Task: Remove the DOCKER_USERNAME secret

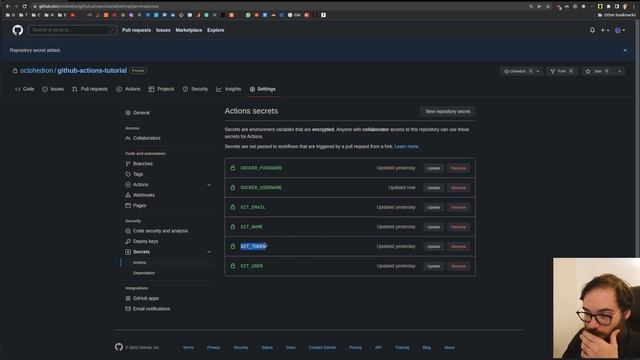Action: coord(458,188)
